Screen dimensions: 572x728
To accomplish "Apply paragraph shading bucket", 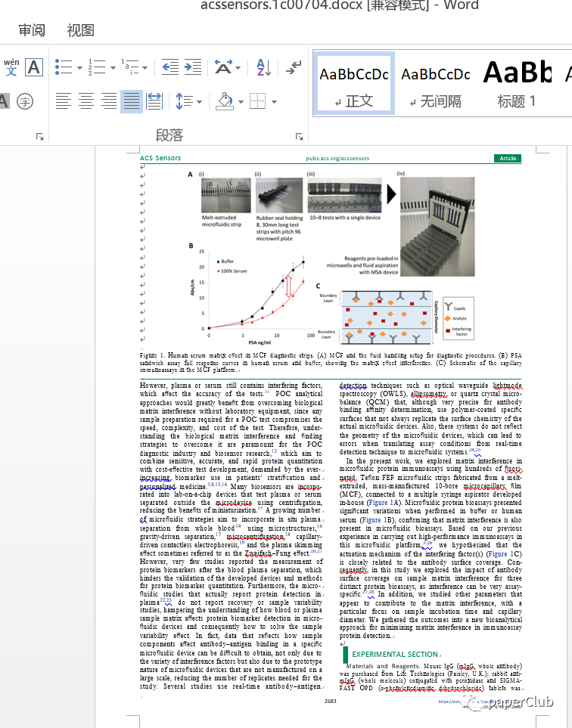I will pyautogui.click(x=225, y=101).
